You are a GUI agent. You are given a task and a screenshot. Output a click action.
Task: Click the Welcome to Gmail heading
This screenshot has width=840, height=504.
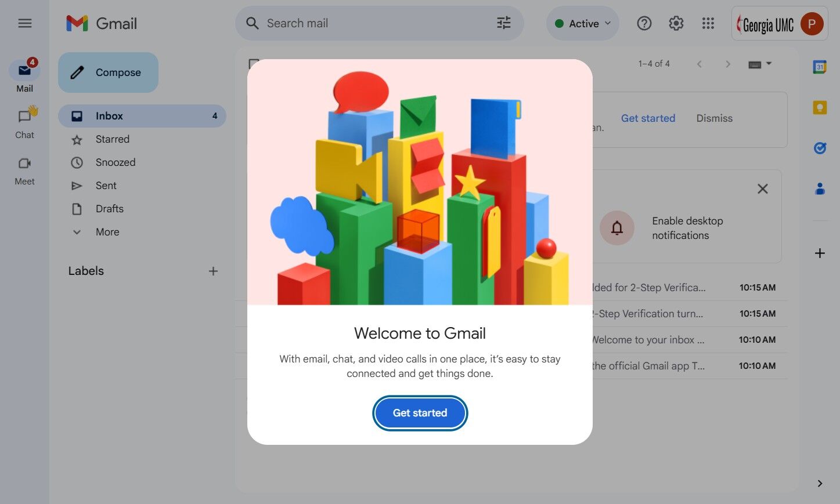point(420,333)
